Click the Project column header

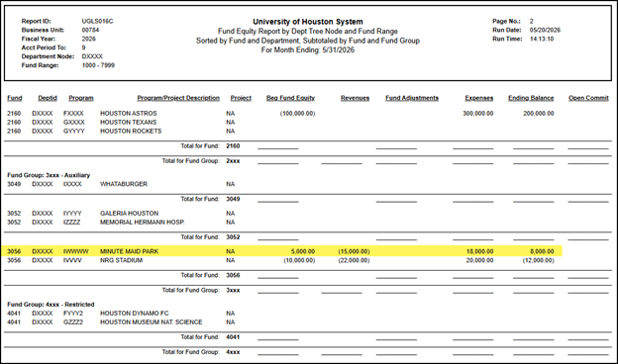[241, 98]
